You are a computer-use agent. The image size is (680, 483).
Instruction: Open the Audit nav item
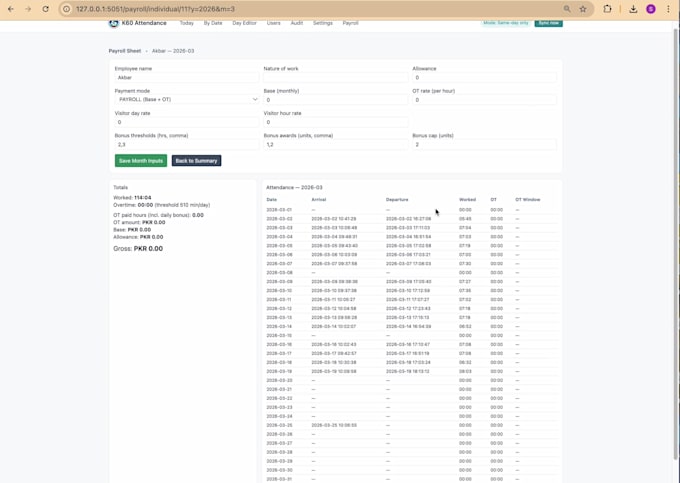coord(297,23)
